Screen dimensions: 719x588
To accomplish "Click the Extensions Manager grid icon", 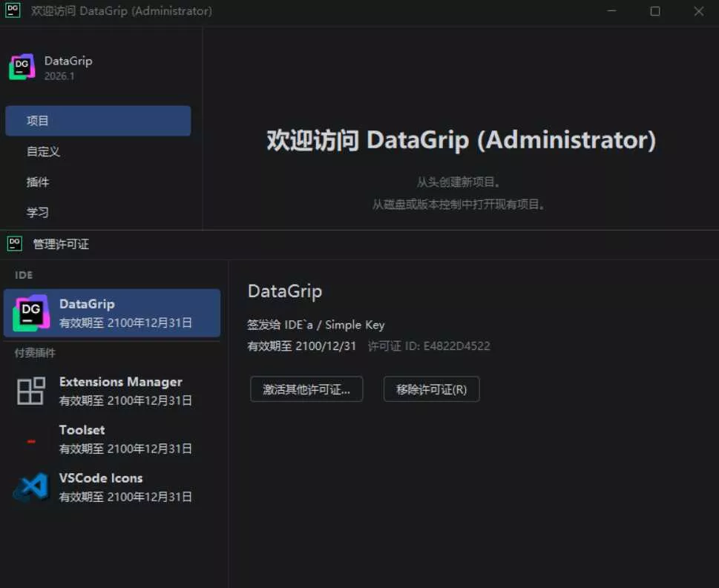I will click(30, 390).
